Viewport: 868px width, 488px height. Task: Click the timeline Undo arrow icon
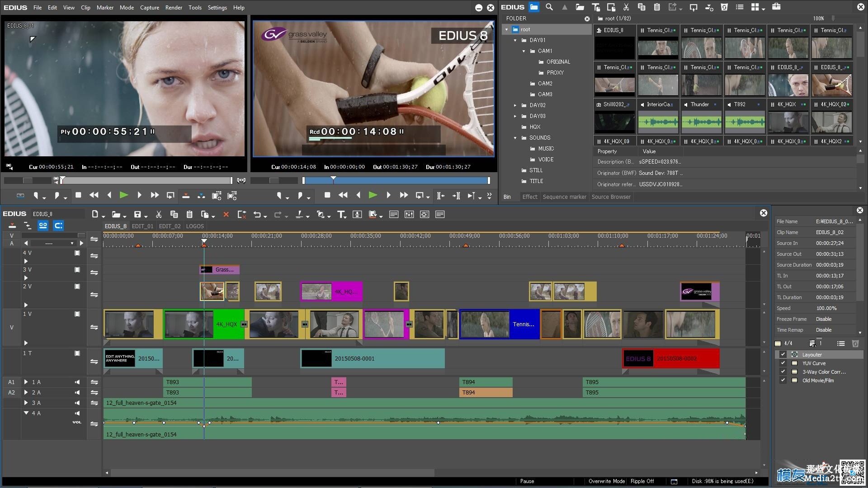click(257, 215)
